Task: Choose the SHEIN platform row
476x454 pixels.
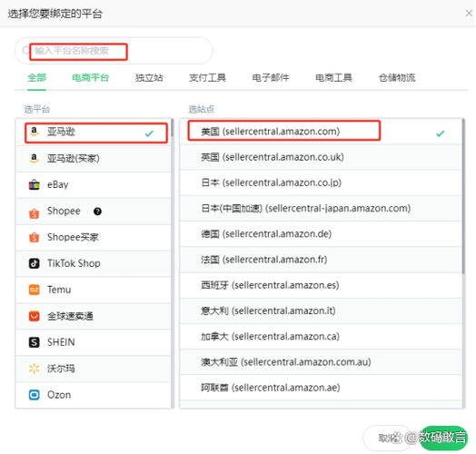Action: (x=94, y=342)
